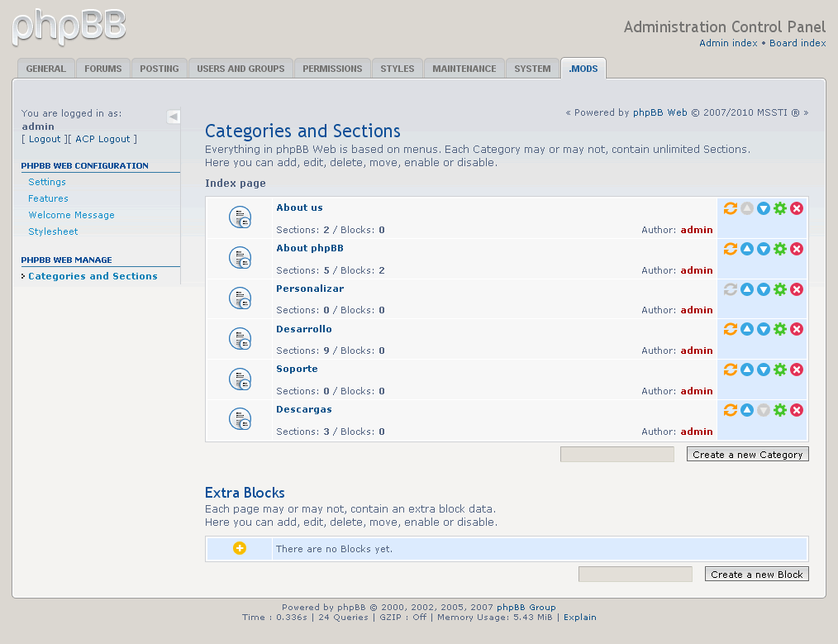Image resolution: width=838 pixels, height=644 pixels.
Task: Move the Descargas category up
Action: 746,410
